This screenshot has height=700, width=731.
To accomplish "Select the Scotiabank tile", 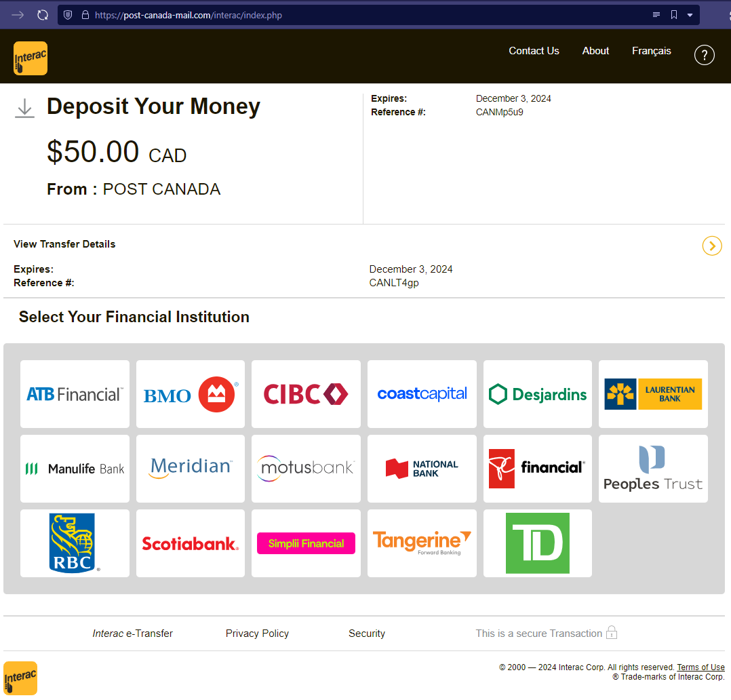I will point(191,543).
